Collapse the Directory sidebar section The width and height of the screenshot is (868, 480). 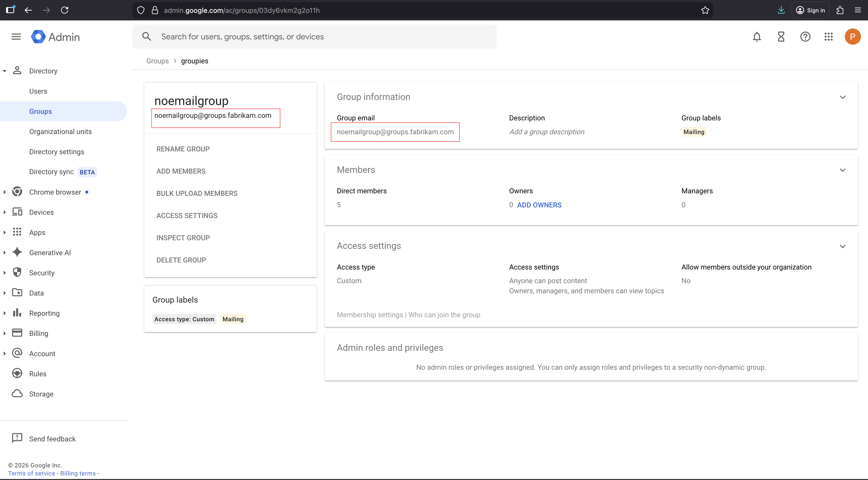tap(5, 71)
